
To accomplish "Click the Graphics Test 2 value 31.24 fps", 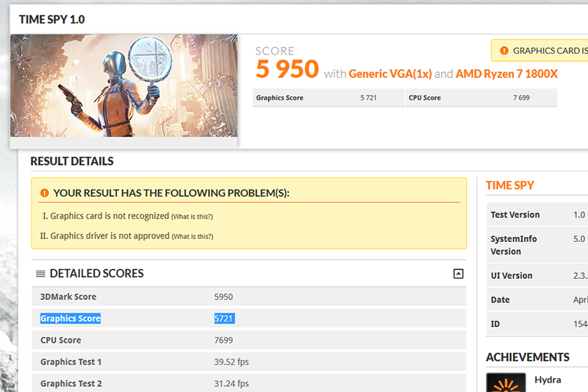I will pyautogui.click(x=232, y=384).
